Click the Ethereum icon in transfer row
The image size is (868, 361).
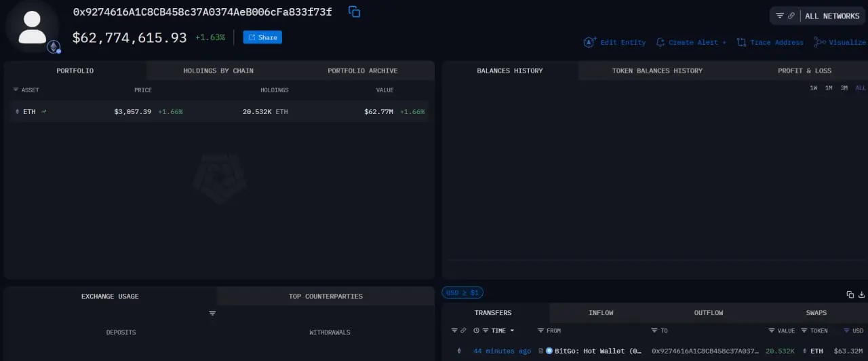click(459, 351)
